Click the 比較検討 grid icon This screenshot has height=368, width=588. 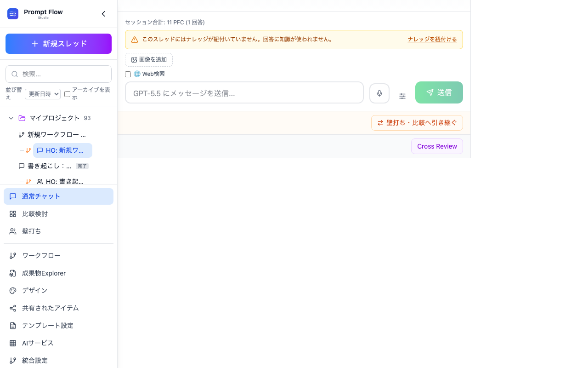(x=13, y=214)
